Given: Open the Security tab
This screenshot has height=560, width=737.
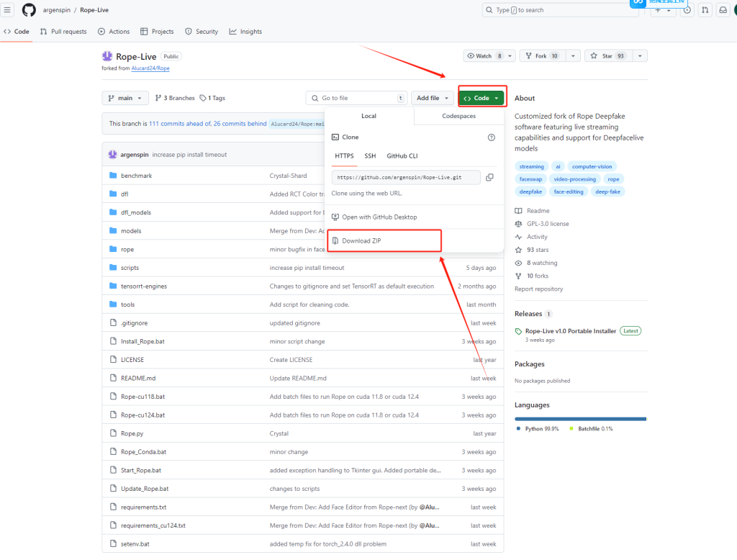Looking at the screenshot, I should coord(202,32).
